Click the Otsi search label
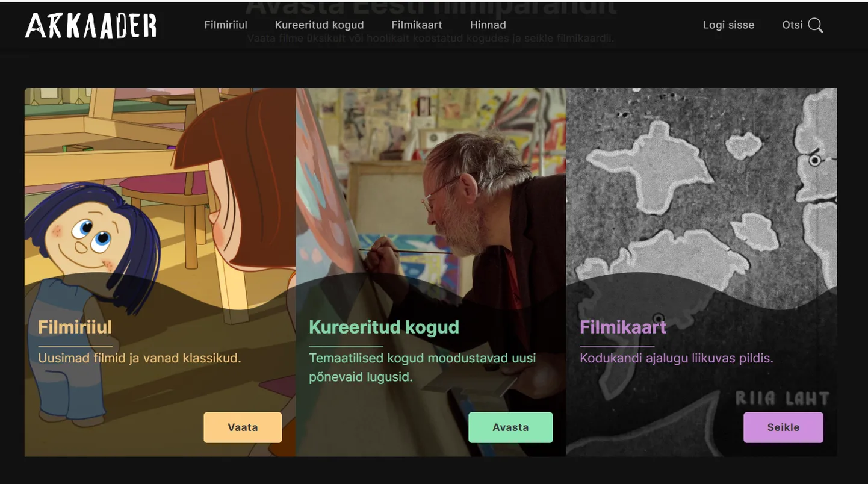868x484 pixels. (x=792, y=25)
